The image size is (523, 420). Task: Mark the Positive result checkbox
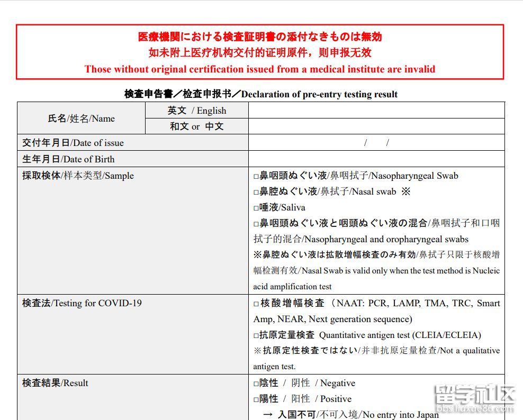click(256, 399)
